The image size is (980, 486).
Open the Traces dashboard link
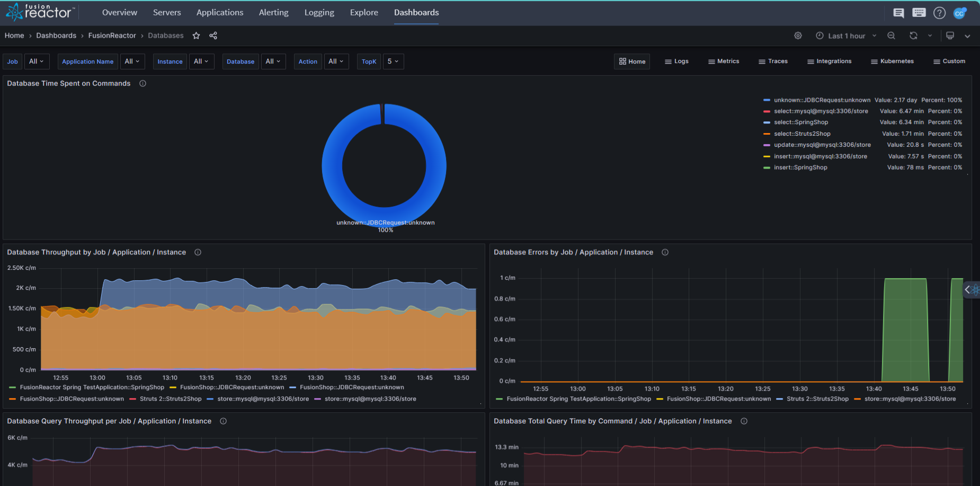773,61
